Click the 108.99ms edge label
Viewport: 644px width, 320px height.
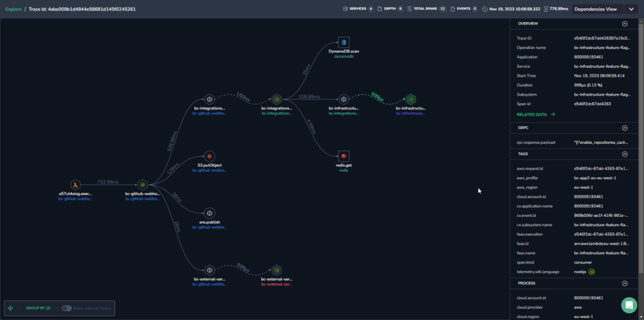tap(309, 96)
